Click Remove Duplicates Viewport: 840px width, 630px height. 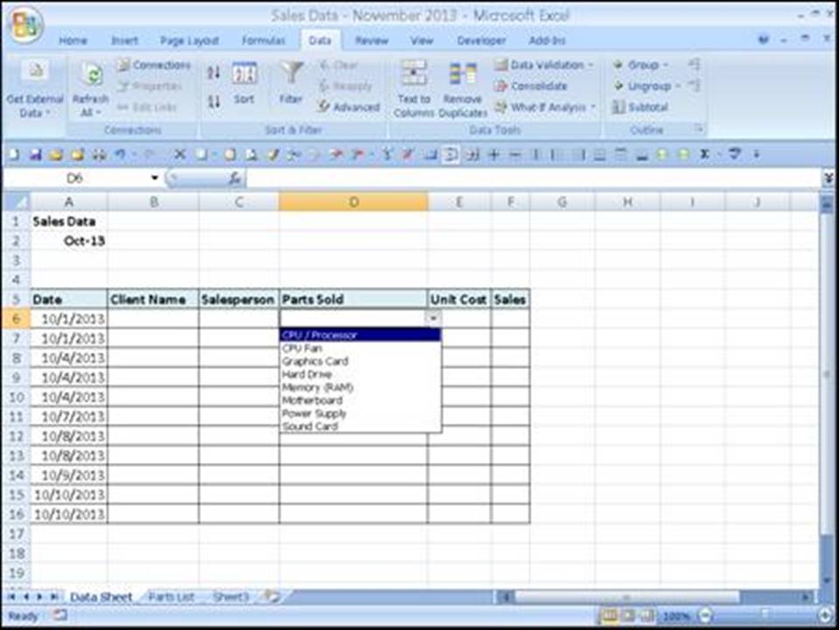pos(462,89)
